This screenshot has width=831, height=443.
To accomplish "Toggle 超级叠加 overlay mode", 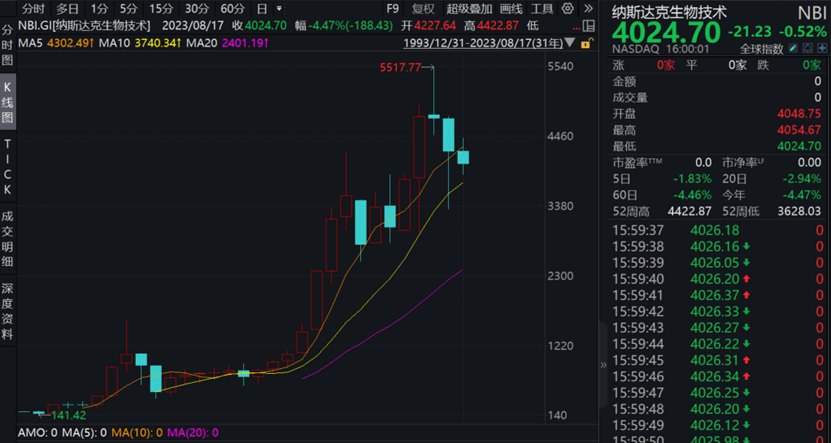I will pos(468,9).
